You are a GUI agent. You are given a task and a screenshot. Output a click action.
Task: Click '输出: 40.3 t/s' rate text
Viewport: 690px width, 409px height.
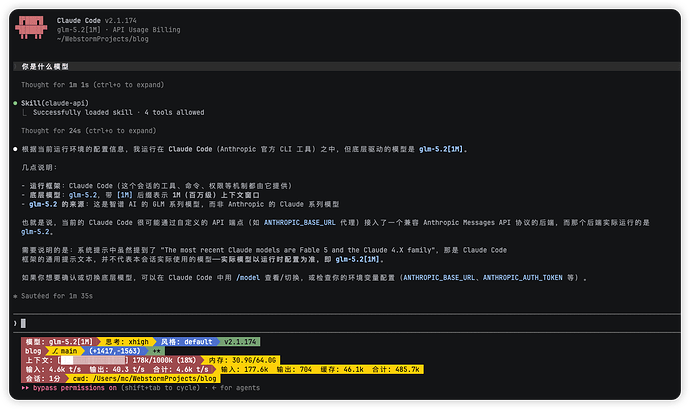[117, 369]
